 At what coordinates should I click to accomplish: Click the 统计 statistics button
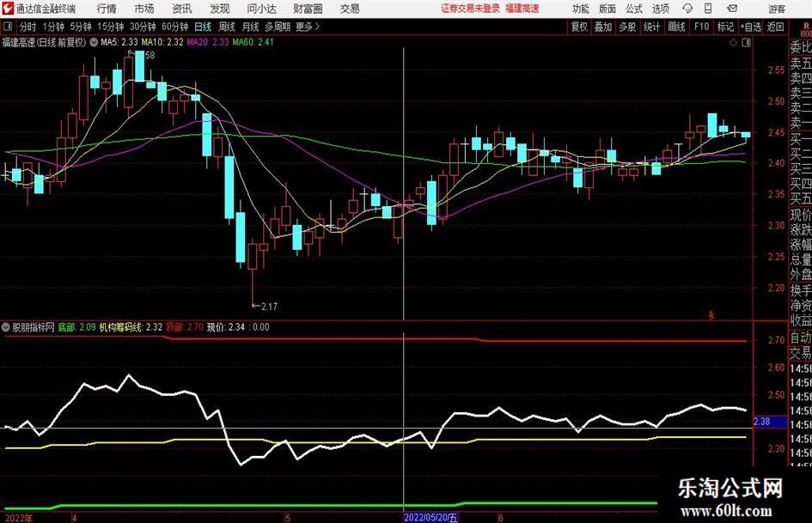[651, 27]
